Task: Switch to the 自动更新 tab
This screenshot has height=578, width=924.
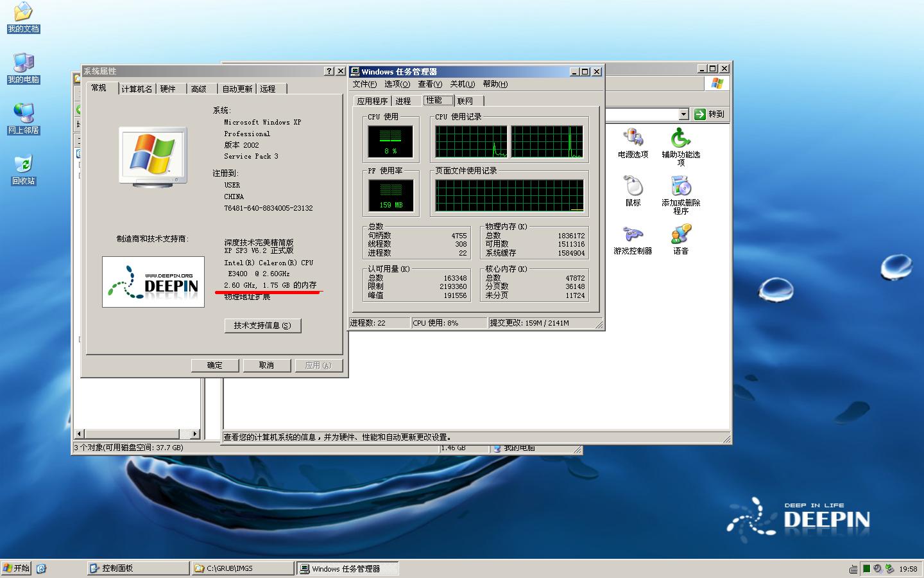Action: coord(237,89)
